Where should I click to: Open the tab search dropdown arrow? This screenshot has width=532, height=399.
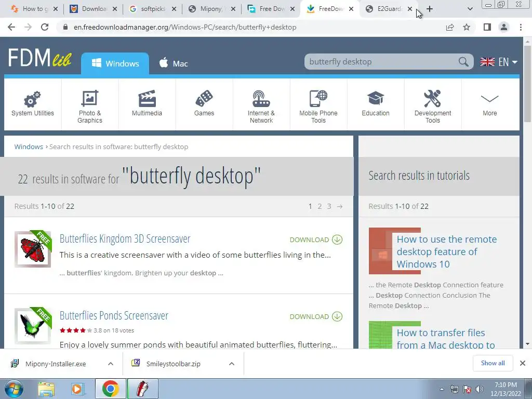[x=470, y=9]
